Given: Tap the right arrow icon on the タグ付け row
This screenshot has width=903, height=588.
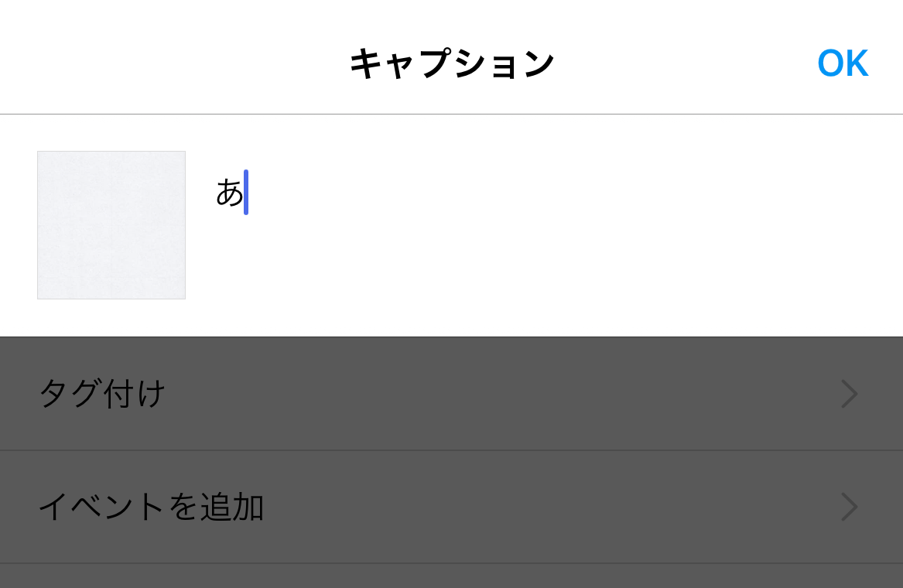Looking at the screenshot, I should 850,394.
